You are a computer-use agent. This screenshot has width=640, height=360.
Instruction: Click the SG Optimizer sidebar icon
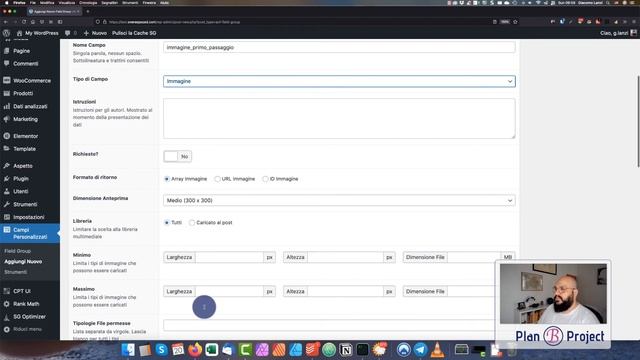click(x=7, y=317)
